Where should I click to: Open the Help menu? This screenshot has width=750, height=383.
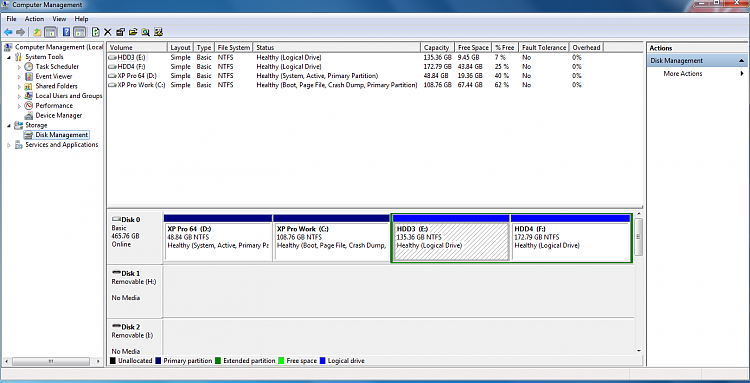[81, 19]
